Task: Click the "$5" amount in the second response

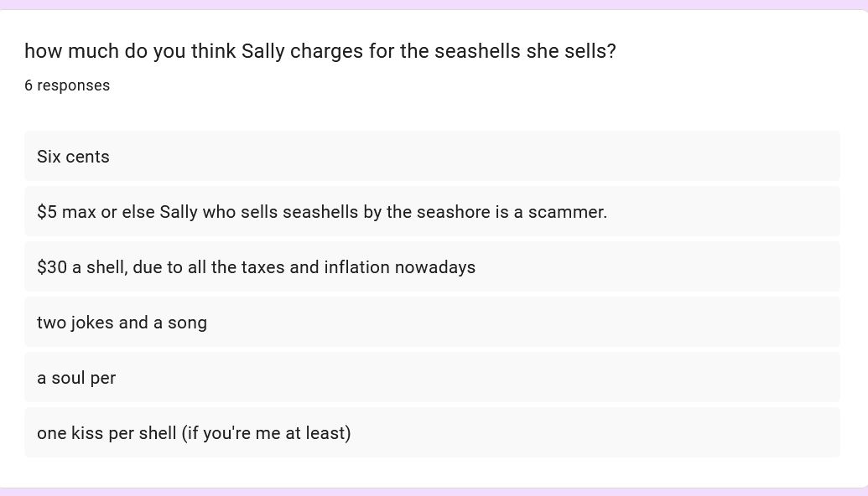Action: [47, 212]
